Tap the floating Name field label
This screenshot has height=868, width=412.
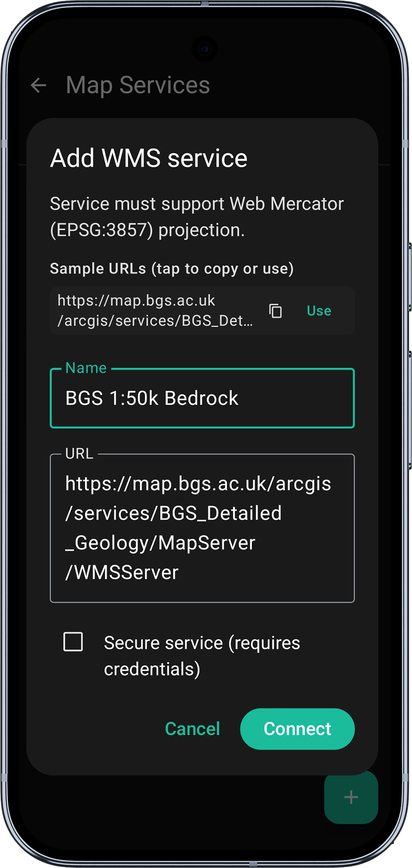coord(86,368)
